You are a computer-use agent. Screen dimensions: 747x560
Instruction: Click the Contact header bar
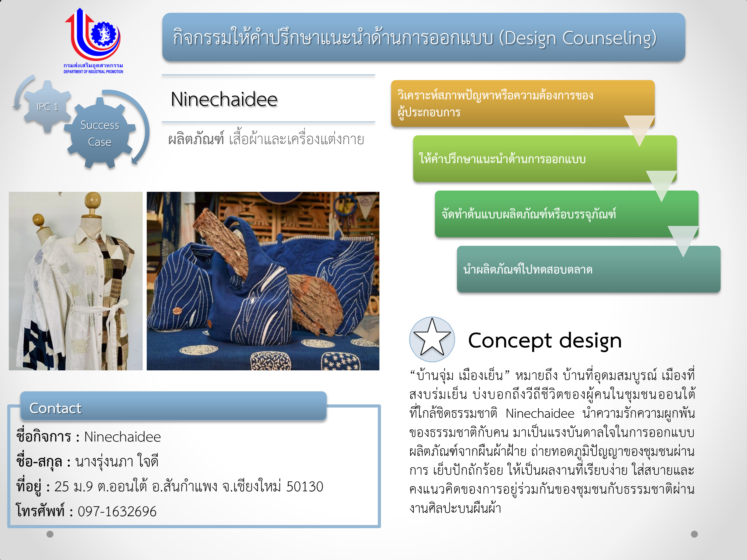pos(173,406)
